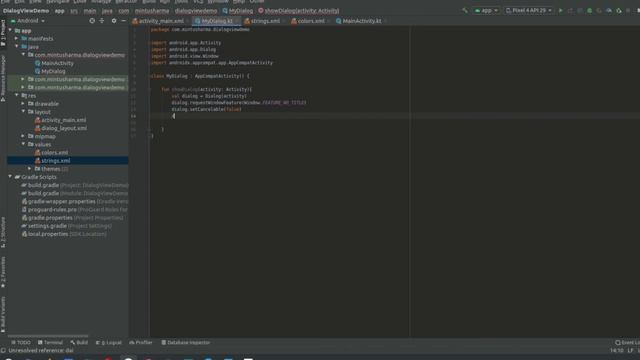Expand the manifests folder
Image resolution: width=640 pixels, height=360 pixels.
tap(17, 39)
